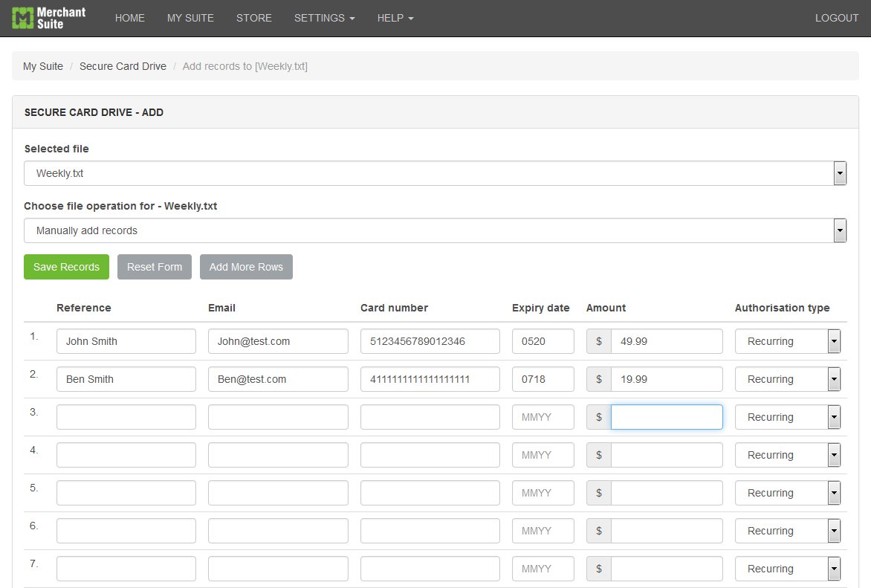The height and width of the screenshot is (588, 871).
Task: Click the Email field containing John@test.com
Action: (x=278, y=341)
